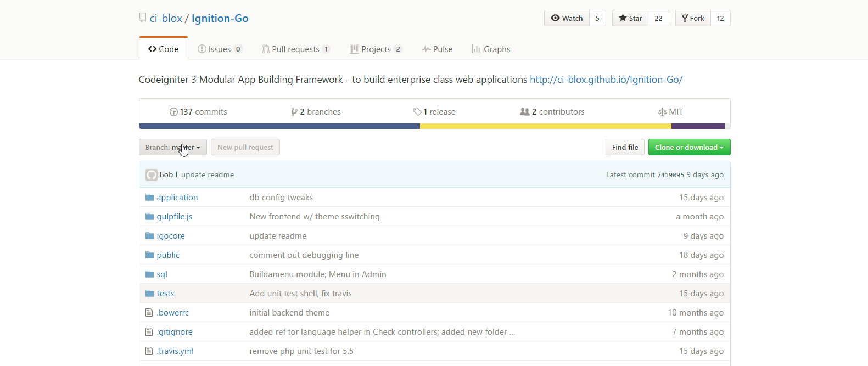Open the gulpfile.js folder

[175, 217]
